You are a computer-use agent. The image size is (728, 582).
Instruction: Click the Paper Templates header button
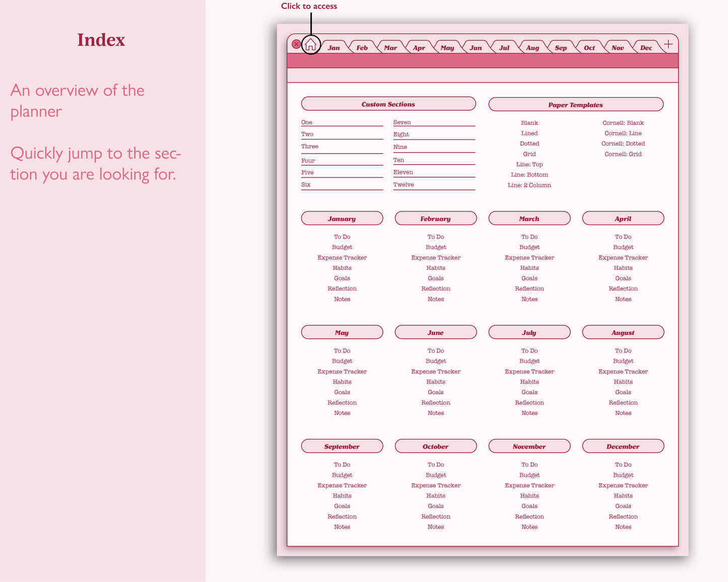point(575,105)
